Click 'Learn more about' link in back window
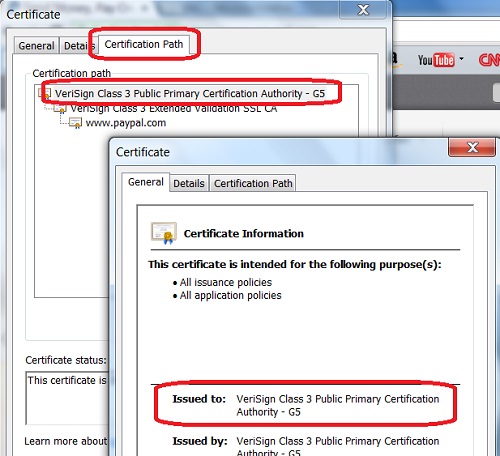Image resolution: width=500 pixels, height=456 pixels. [66, 441]
